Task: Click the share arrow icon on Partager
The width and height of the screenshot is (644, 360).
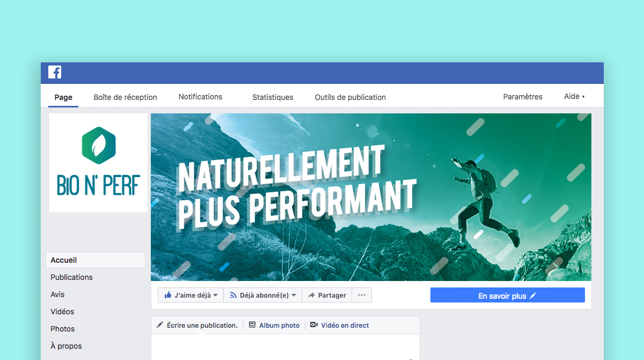Action: click(311, 295)
